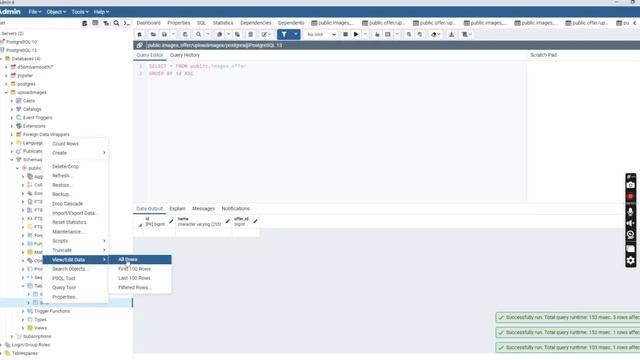Choose Filtered Rows in the submenu

[140, 288]
